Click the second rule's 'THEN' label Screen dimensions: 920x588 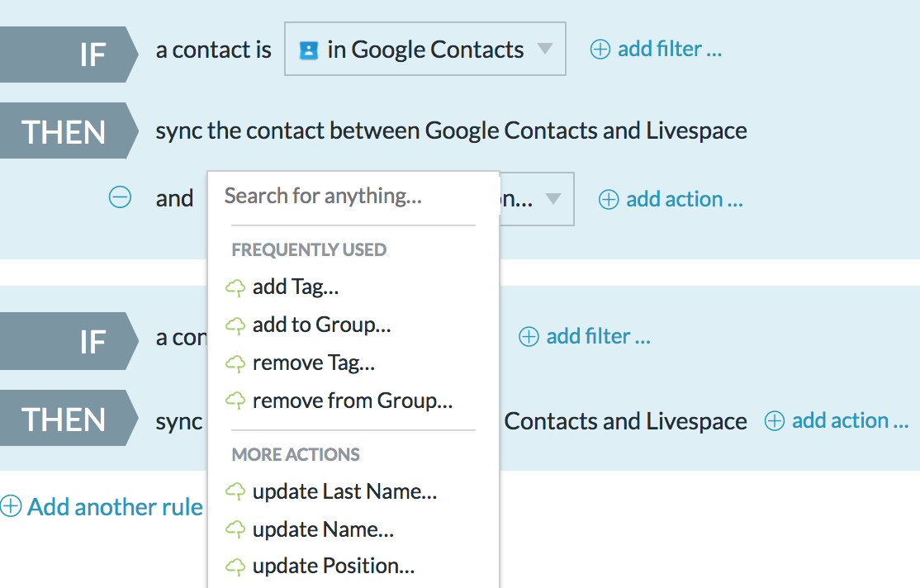click(x=64, y=419)
